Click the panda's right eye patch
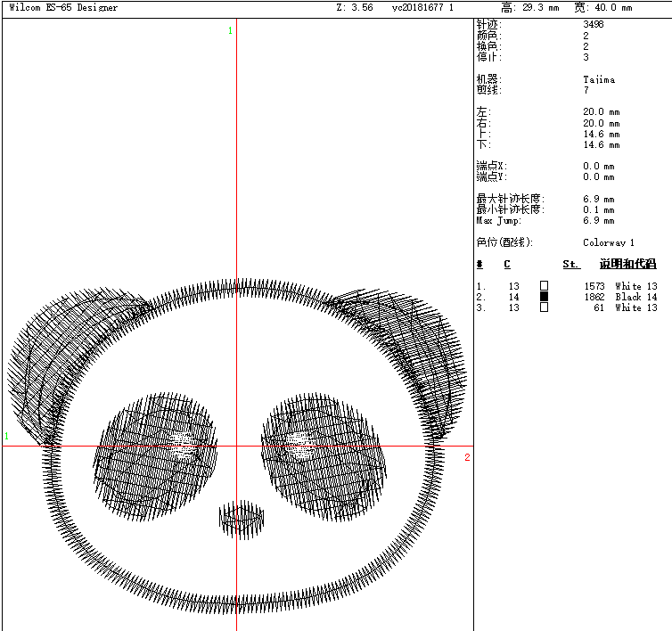Image resolution: width=672 pixels, height=631 pixels. pos(323,457)
